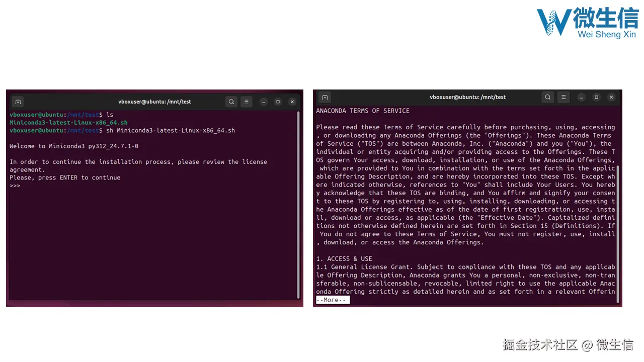Screen dimensions: 644x362
Task: Click the right terminal scrollbar
Action: point(617,234)
